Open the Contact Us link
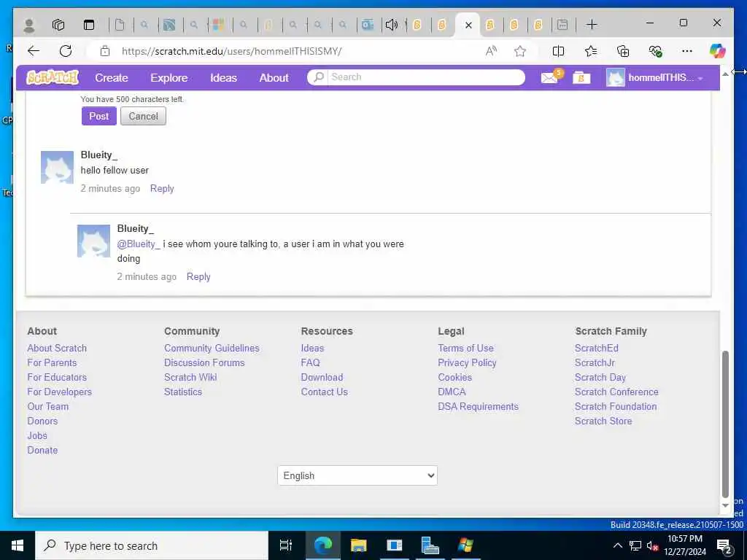Viewport: 747px width, 560px height. pyautogui.click(x=325, y=392)
